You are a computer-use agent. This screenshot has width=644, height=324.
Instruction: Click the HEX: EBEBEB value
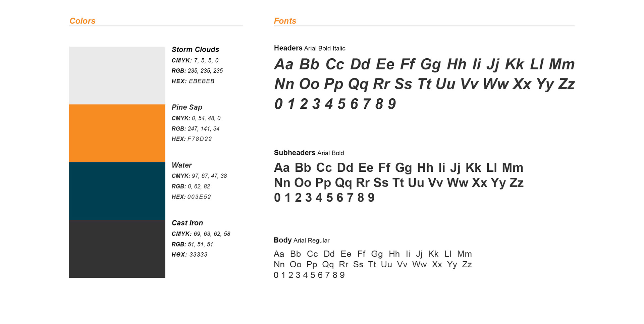[x=193, y=81]
